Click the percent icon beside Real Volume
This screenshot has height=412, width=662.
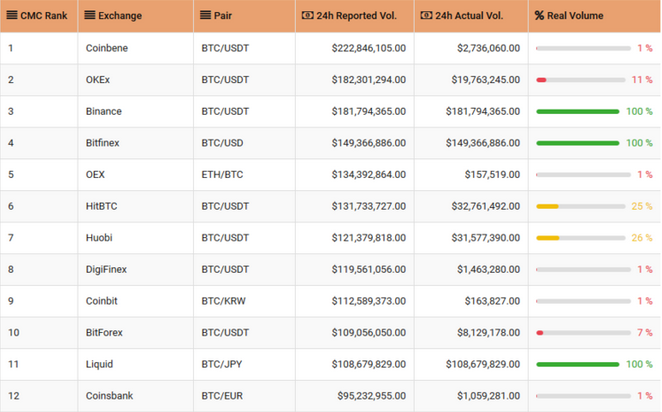[539, 16]
